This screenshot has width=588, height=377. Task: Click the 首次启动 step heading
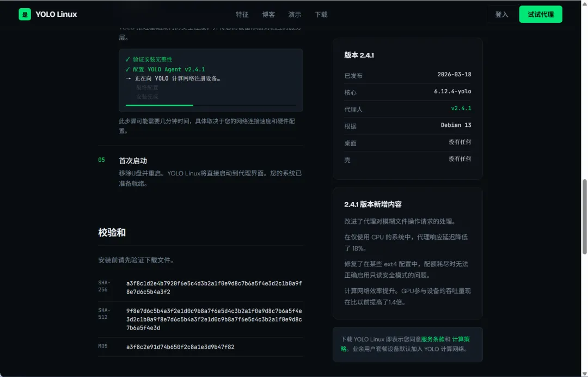coord(133,161)
